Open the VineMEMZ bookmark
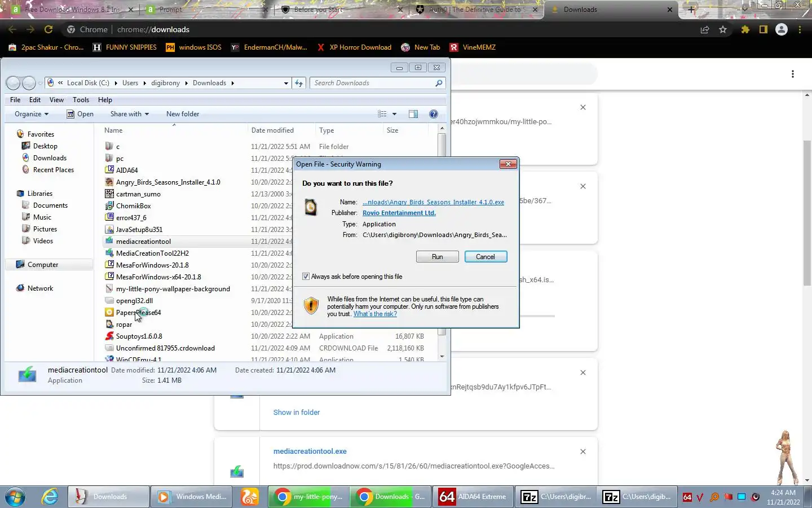Viewport: 812px width, 508px height. (473, 47)
